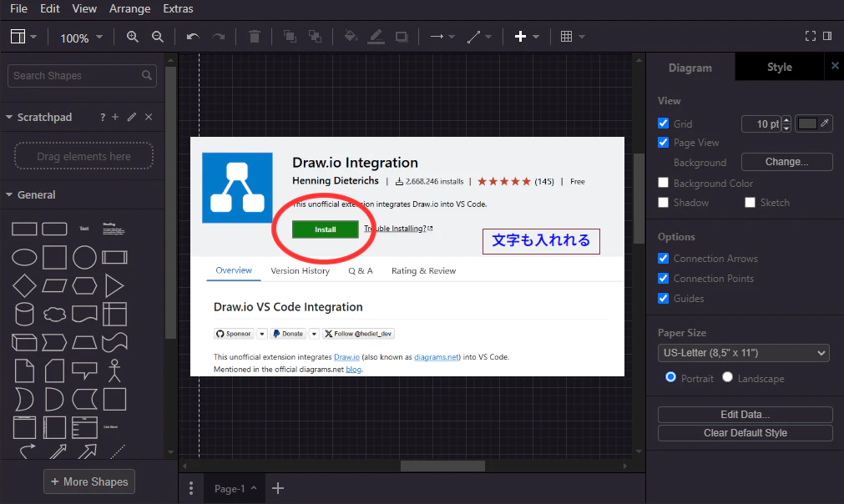Collapse the General shapes section

tap(9, 194)
